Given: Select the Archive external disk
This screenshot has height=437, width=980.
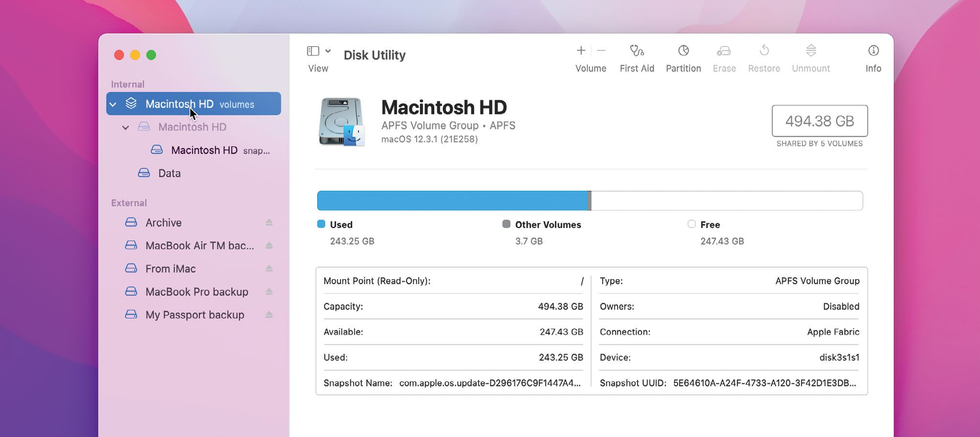Looking at the screenshot, I should [163, 223].
